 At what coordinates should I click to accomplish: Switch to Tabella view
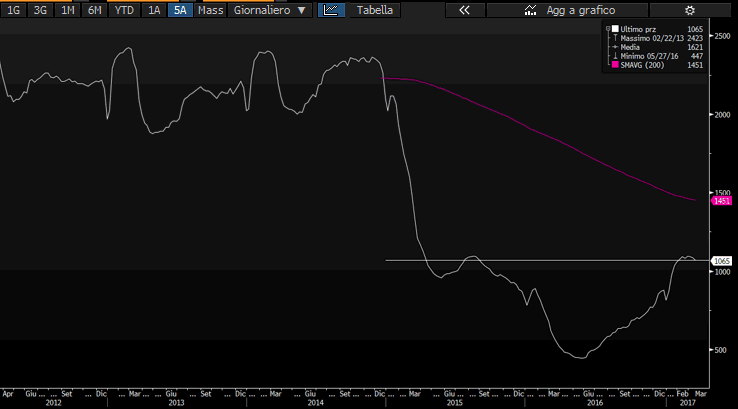tap(375, 10)
